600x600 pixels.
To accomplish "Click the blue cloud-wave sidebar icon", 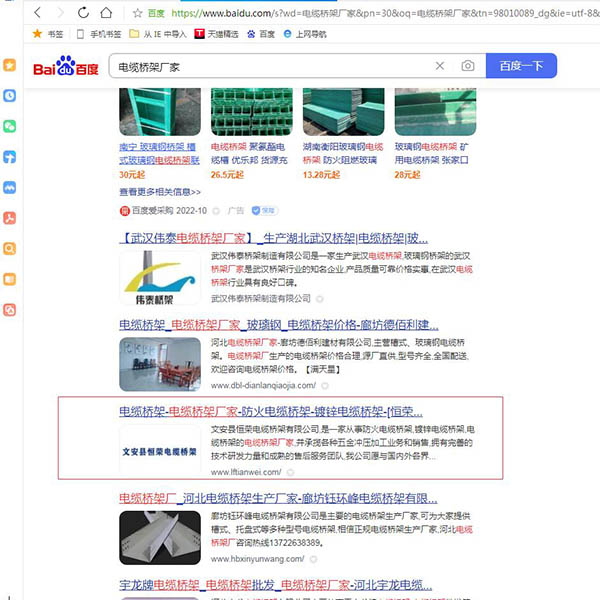I will [10, 188].
